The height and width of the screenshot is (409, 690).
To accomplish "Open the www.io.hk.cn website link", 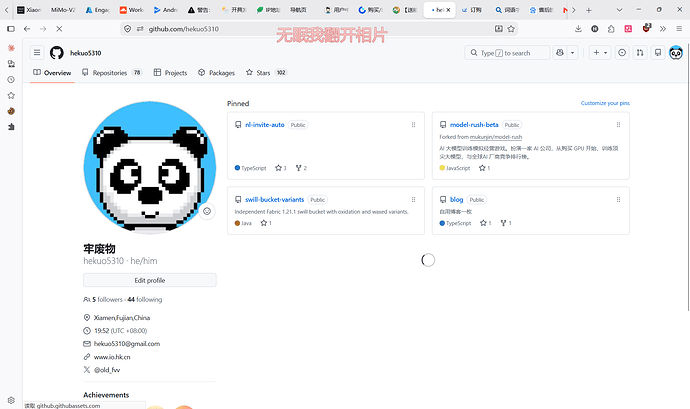I will (112, 357).
